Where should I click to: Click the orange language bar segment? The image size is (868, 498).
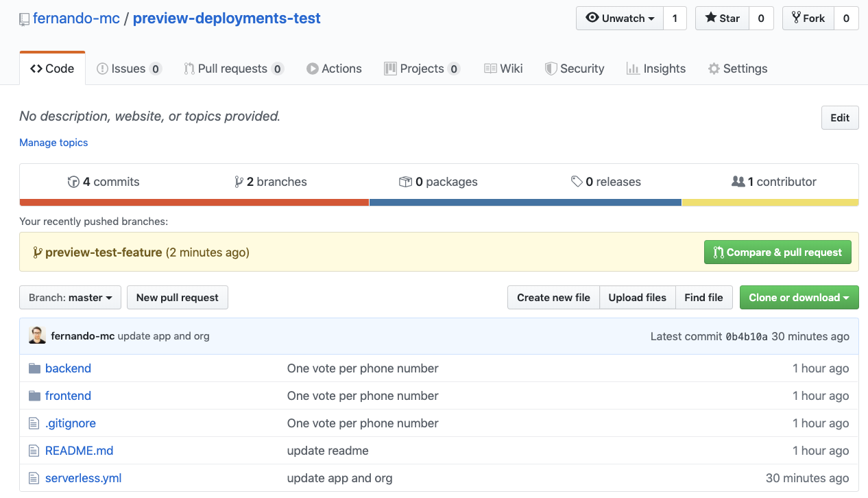(x=192, y=202)
